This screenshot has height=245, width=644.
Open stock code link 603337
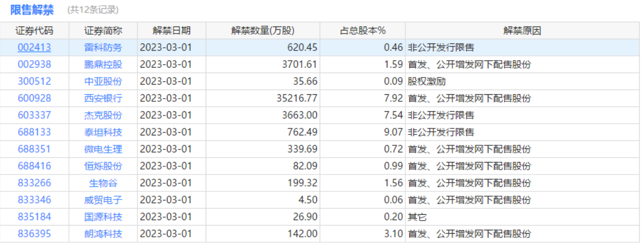pos(35,115)
